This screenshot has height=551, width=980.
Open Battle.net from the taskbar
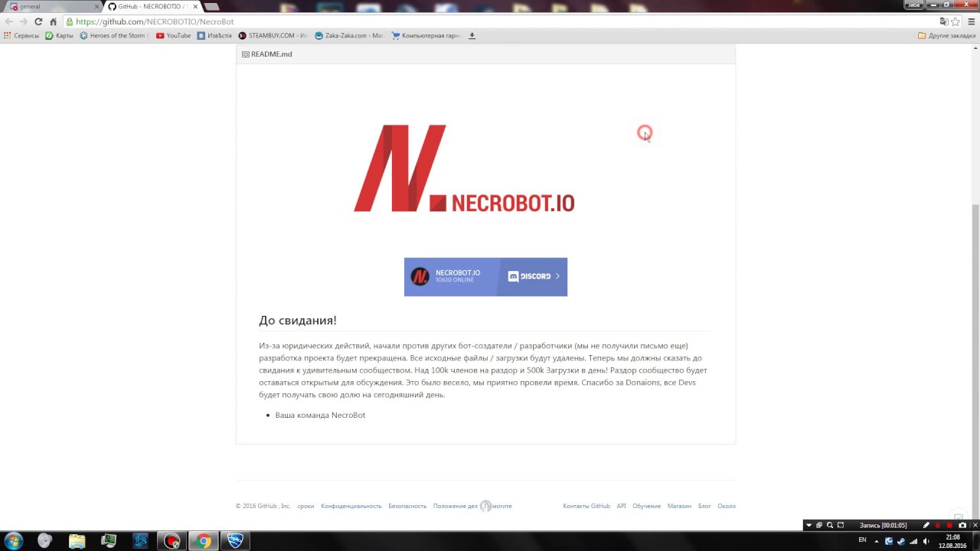tap(140, 541)
